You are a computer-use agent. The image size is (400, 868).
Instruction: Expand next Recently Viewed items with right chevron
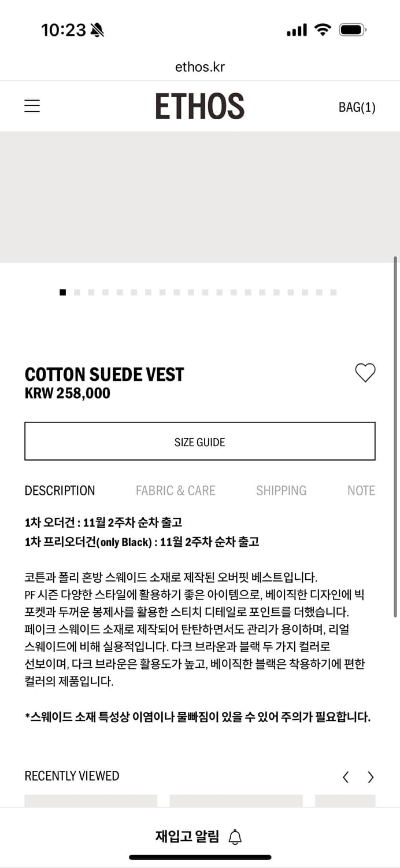[371, 777]
